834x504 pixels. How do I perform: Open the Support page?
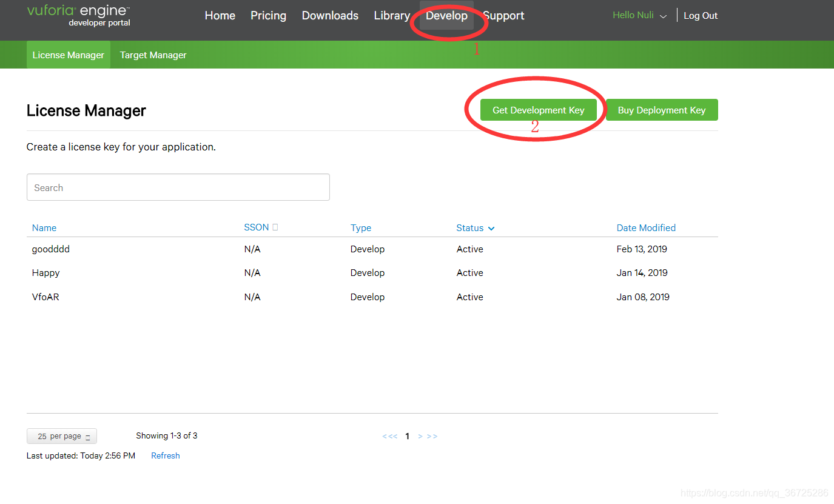click(x=503, y=16)
